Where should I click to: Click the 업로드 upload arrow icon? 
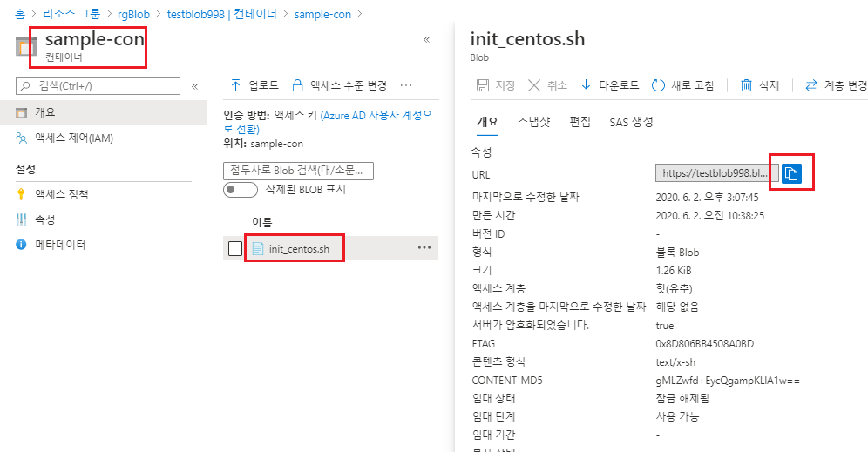[x=235, y=85]
